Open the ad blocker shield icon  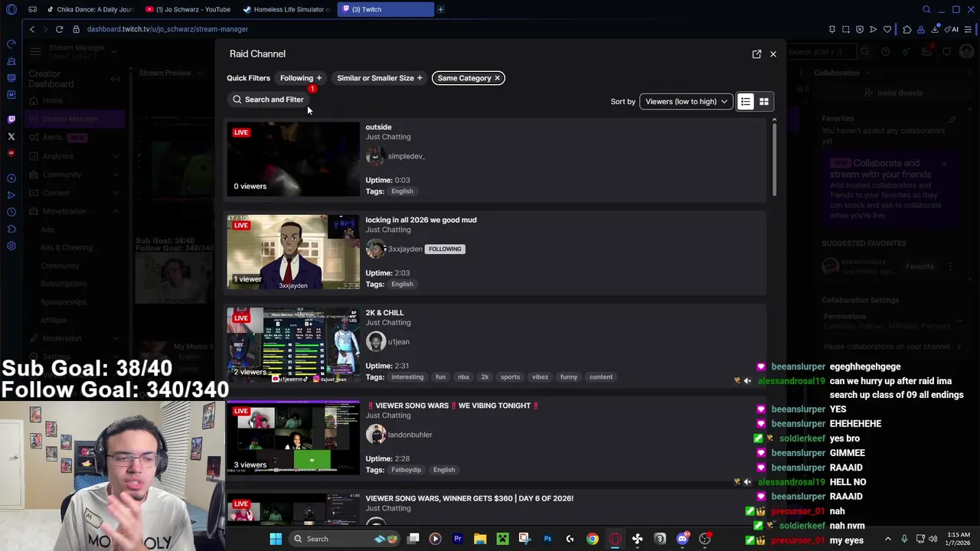(860, 29)
